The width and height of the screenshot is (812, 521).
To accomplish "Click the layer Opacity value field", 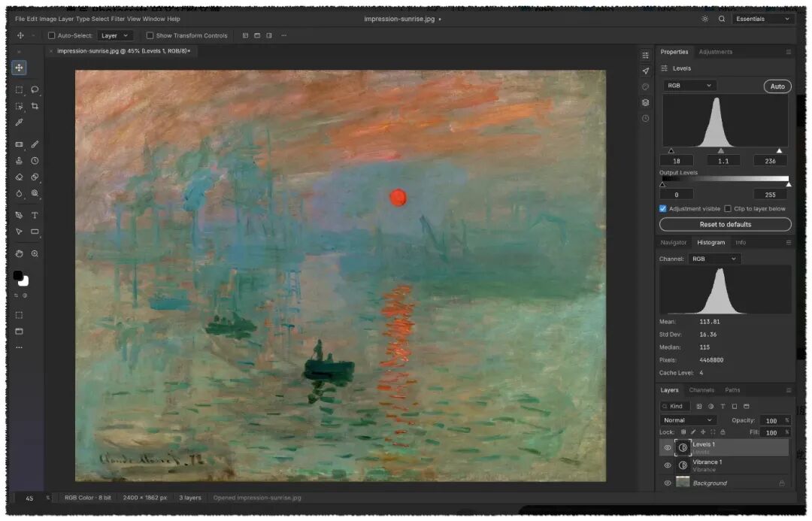I will click(x=771, y=421).
